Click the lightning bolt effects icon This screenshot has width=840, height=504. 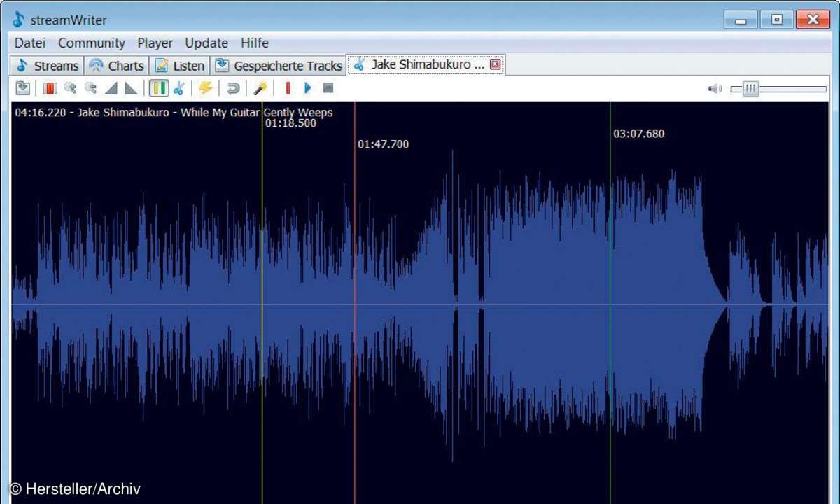[205, 88]
